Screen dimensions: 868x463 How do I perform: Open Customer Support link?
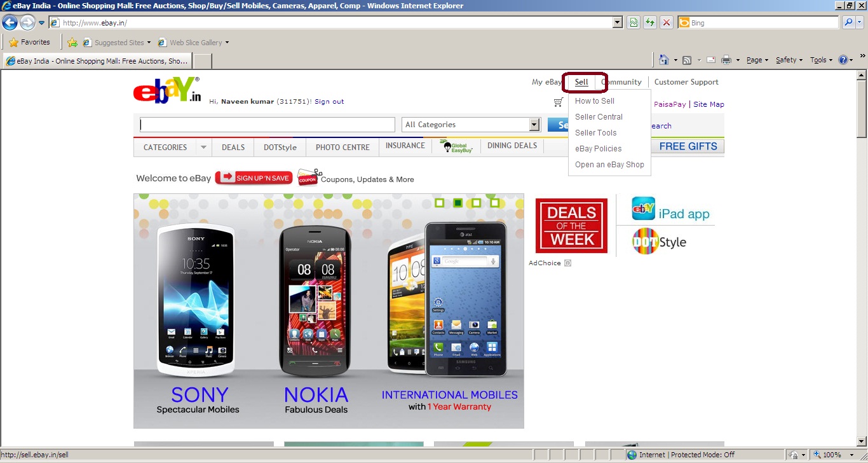[x=686, y=82]
